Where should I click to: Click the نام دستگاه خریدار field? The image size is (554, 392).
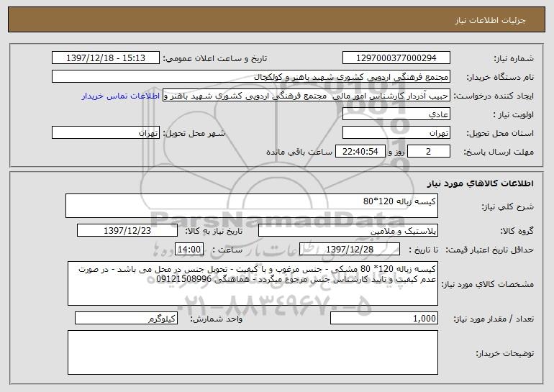(x=251, y=76)
